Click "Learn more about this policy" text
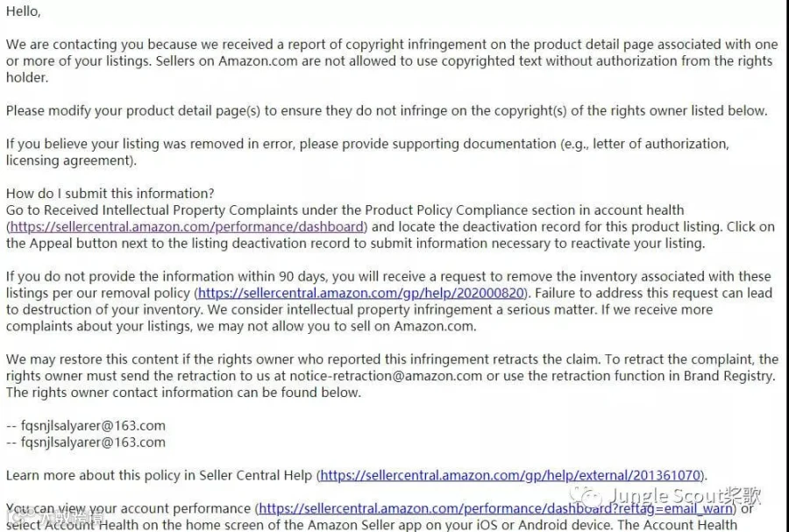 (99, 475)
